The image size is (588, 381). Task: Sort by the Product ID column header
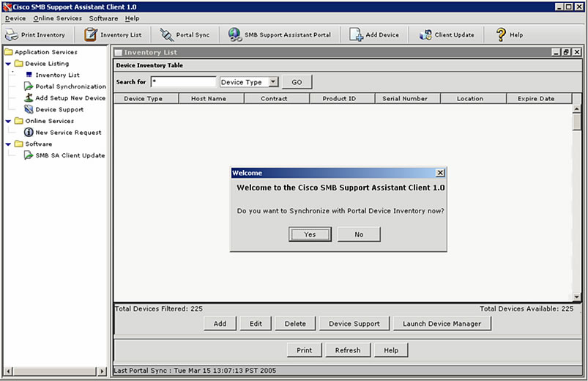click(x=343, y=98)
